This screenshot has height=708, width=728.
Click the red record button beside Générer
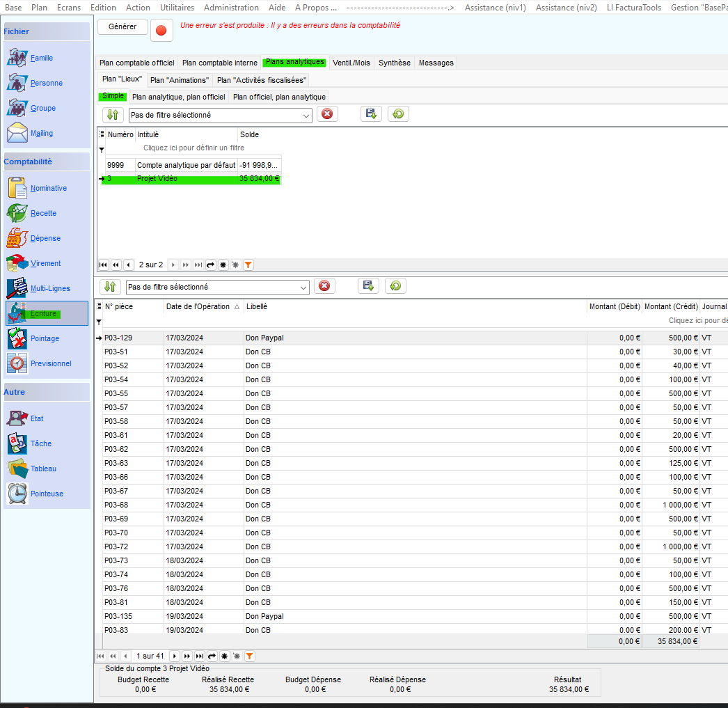[x=161, y=31]
